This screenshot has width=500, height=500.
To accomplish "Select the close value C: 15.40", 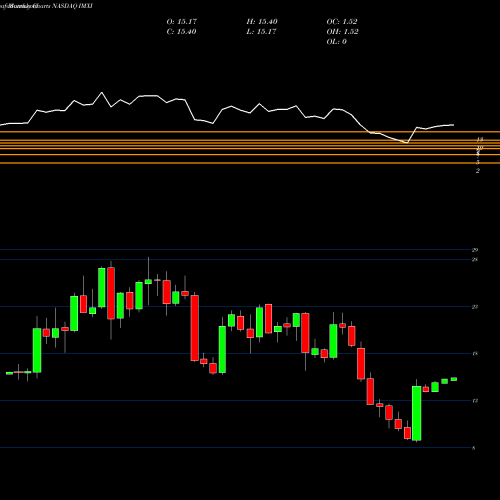I will tap(181, 32).
